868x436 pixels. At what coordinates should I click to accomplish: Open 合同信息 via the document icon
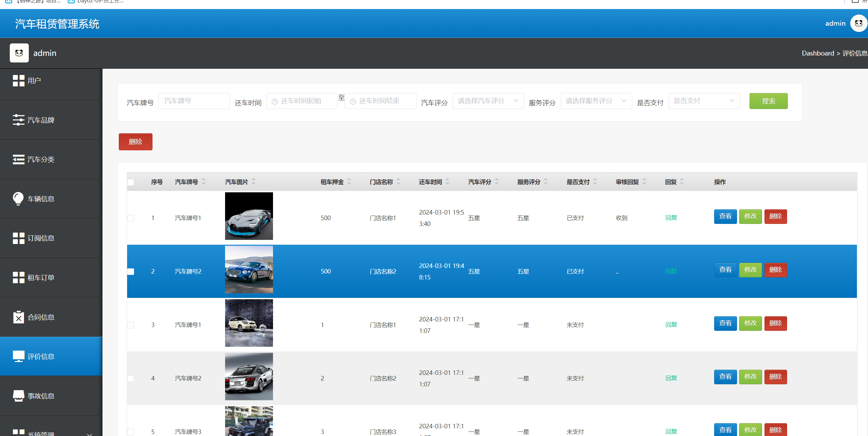click(x=19, y=317)
